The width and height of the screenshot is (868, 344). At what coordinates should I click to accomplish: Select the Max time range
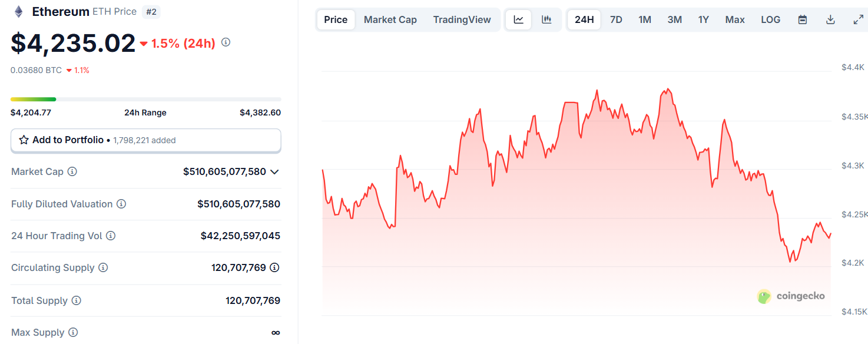click(735, 19)
